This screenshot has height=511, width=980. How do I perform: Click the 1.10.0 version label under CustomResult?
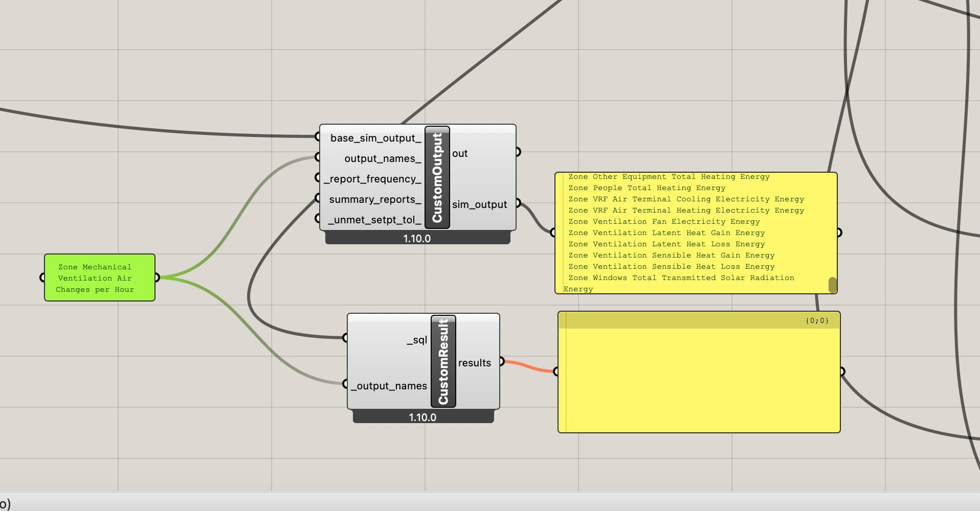coord(422,417)
